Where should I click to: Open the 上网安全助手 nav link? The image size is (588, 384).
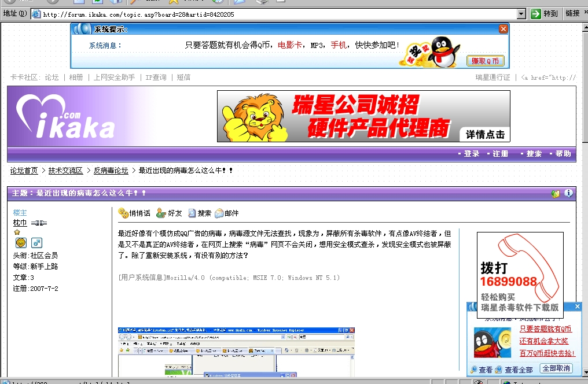(114, 77)
